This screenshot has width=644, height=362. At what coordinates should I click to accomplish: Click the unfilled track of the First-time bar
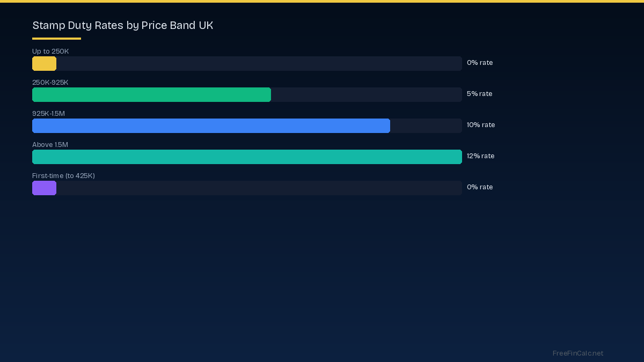coord(259,188)
